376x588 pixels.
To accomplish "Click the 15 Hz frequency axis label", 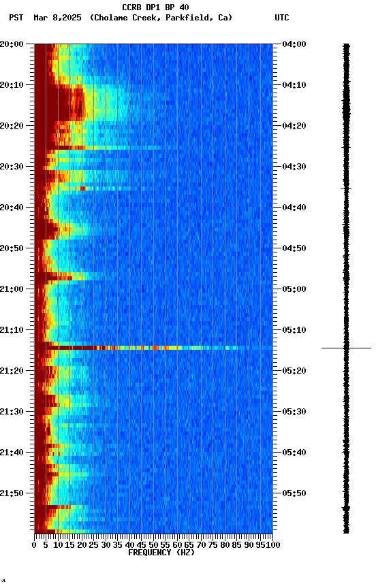I will point(69,546).
